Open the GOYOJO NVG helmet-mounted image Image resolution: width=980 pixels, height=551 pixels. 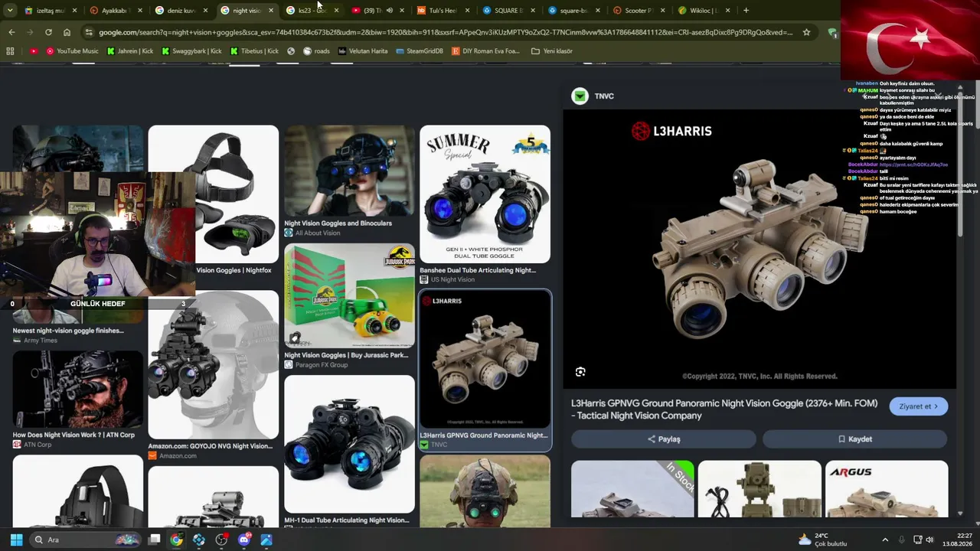coord(214,364)
